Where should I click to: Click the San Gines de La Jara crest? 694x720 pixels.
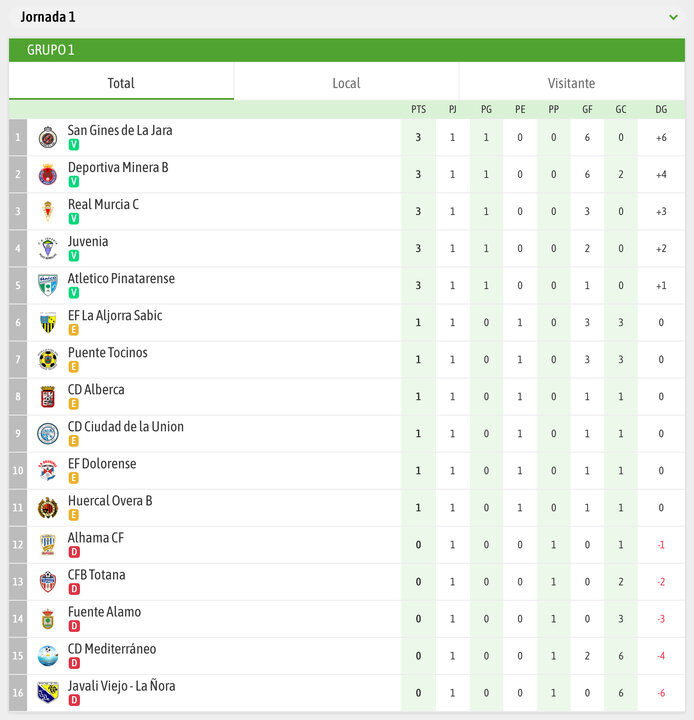pyautogui.click(x=47, y=138)
